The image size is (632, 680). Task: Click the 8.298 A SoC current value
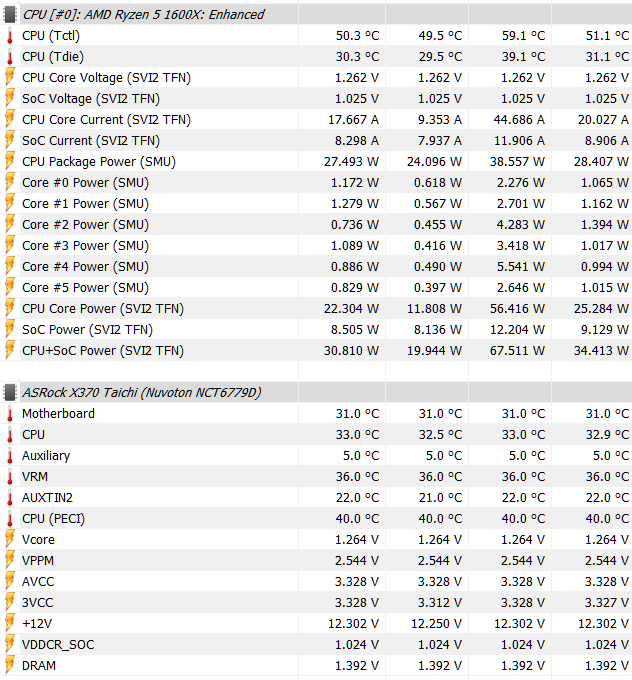(x=355, y=141)
